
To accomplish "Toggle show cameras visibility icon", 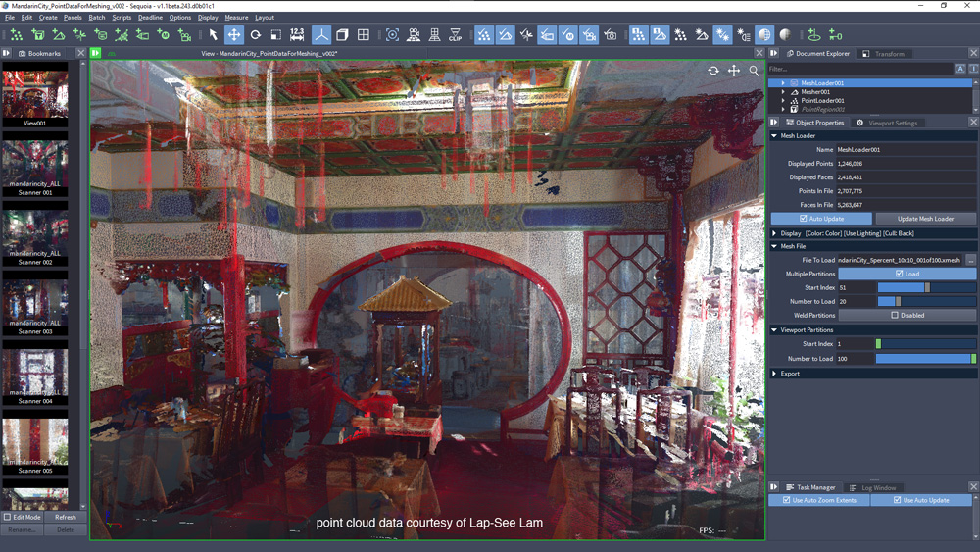I will (x=589, y=35).
